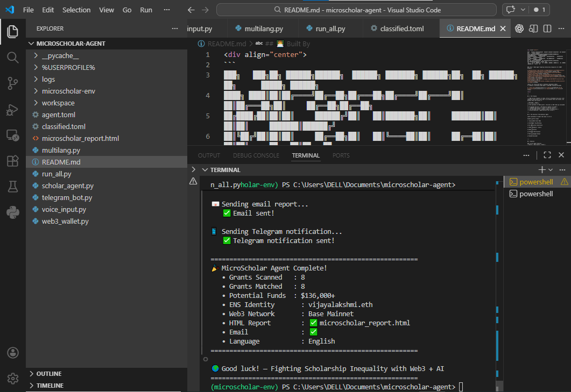The height and width of the screenshot is (392, 571).
Task: Open Explorer views and more actions
Action: [175, 28]
